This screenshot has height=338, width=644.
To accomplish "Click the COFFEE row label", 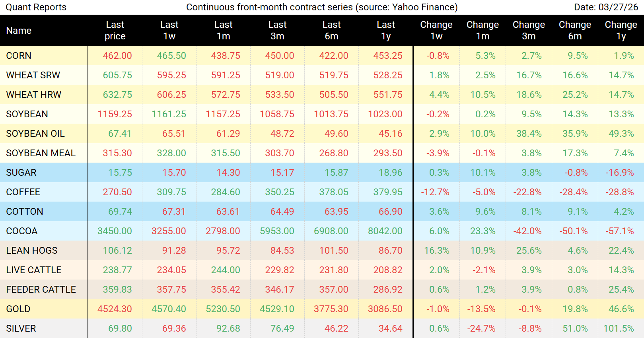I will point(23,192).
